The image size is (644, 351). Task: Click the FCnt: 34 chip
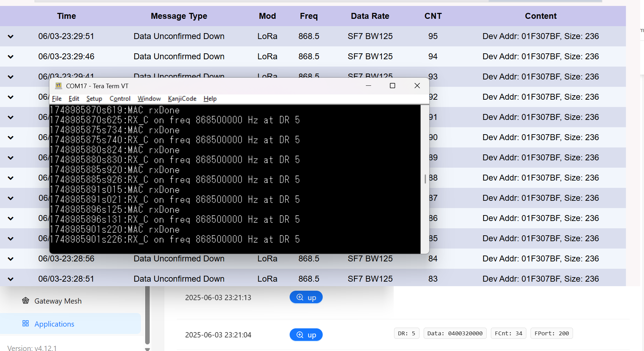click(508, 333)
